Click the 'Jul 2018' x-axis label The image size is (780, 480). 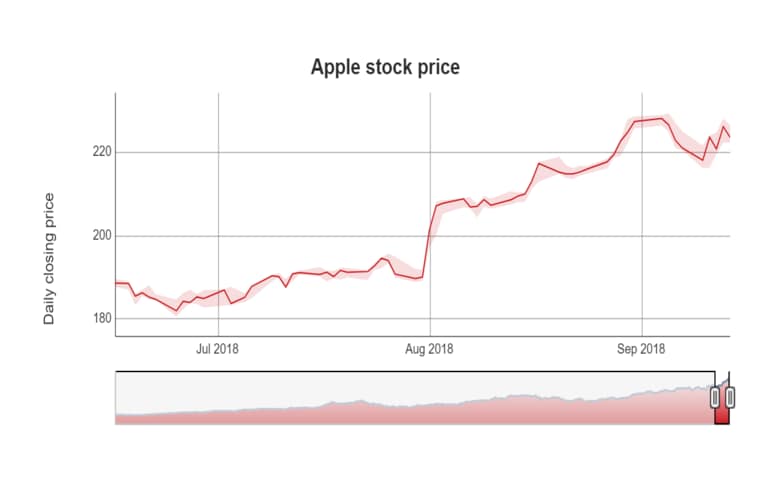click(217, 349)
